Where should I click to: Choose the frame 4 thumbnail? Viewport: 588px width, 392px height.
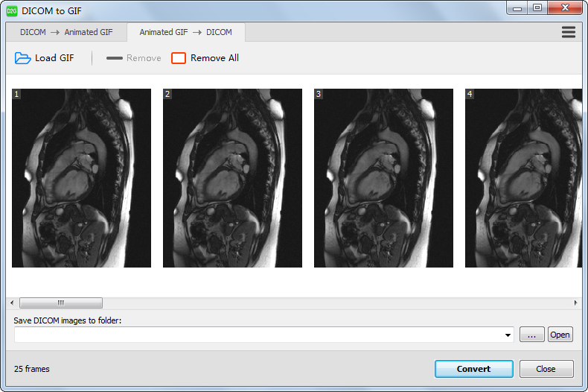tap(523, 178)
